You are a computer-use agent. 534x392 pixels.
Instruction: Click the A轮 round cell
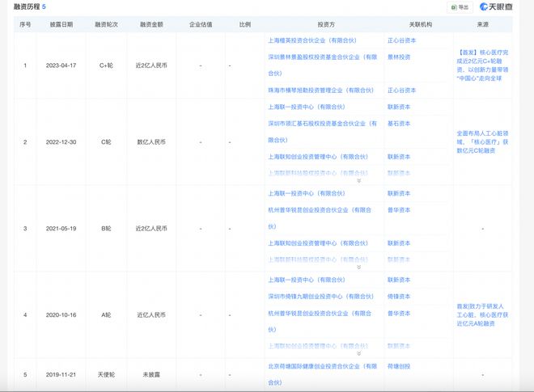point(106,314)
